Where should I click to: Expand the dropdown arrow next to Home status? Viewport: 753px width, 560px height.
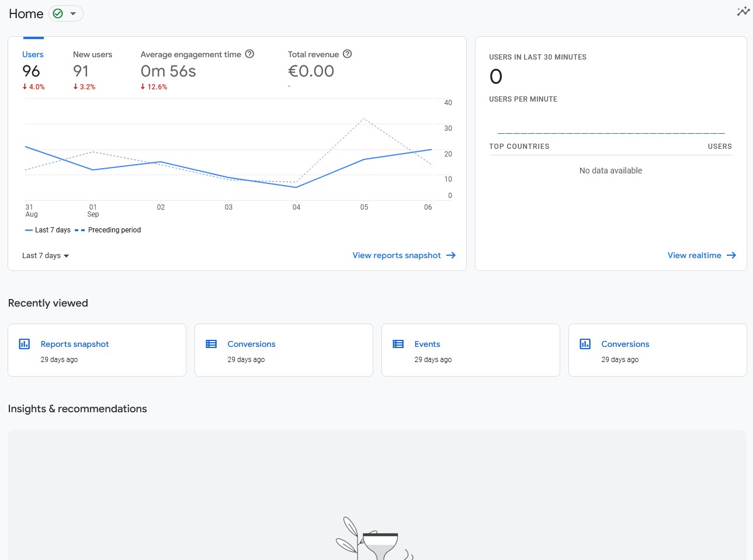pyautogui.click(x=73, y=13)
